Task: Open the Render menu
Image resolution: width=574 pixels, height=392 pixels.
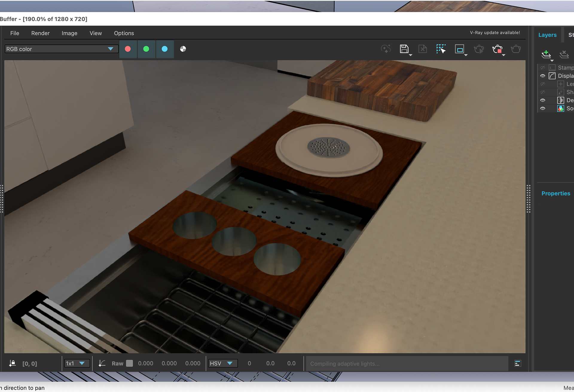Action: click(x=40, y=33)
